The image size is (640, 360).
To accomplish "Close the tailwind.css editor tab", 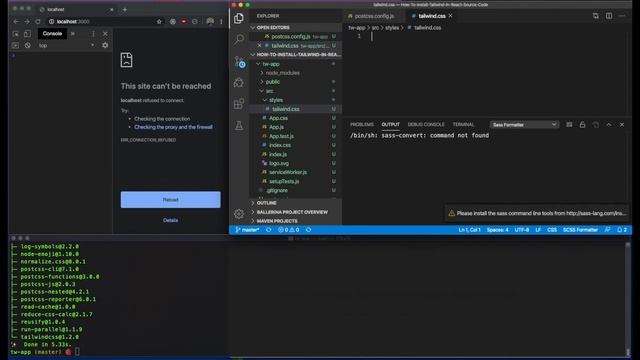I will (451, 16).
